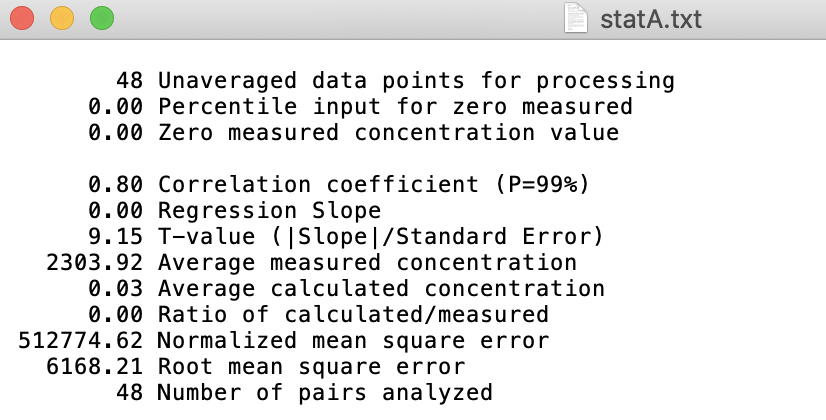Click the 'Ratio of calculated/measured' text

(x=352, y=314)
